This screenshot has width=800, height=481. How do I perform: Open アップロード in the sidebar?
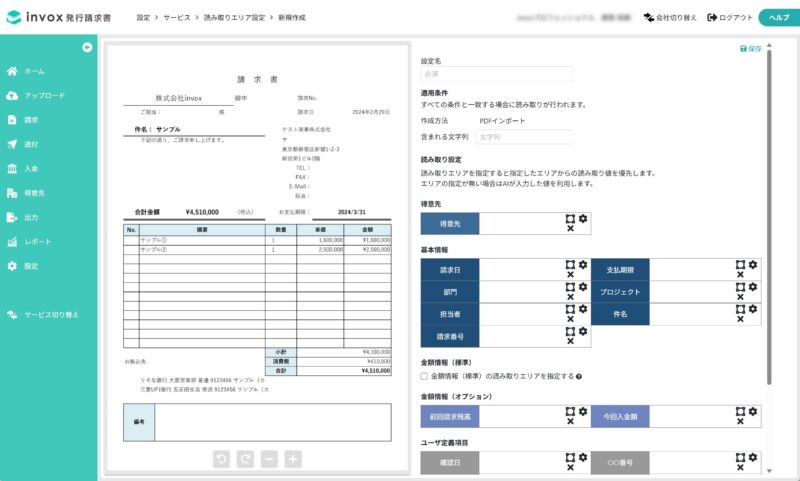tap(36, 95)
